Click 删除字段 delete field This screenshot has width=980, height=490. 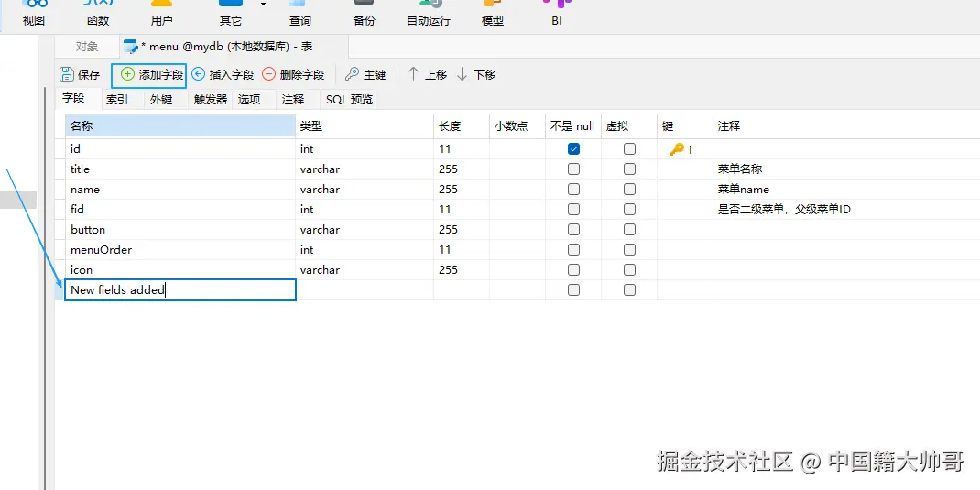(x=293, y=75)
